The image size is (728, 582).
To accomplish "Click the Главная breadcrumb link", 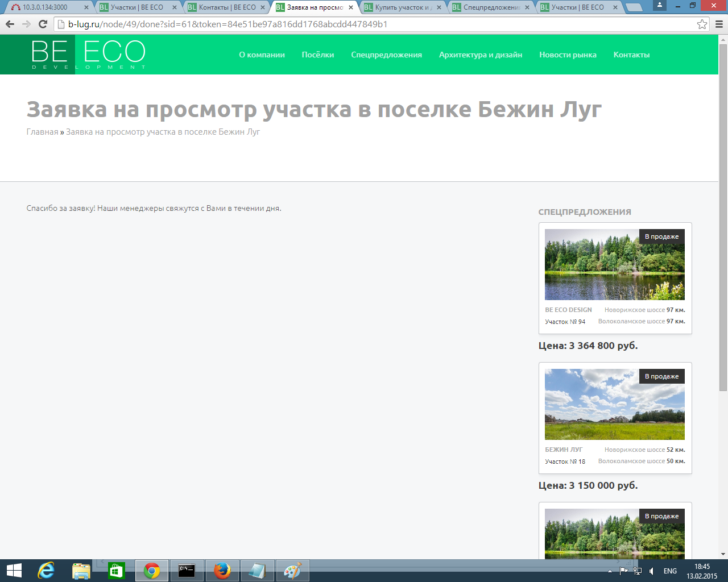I will (42, 132).
